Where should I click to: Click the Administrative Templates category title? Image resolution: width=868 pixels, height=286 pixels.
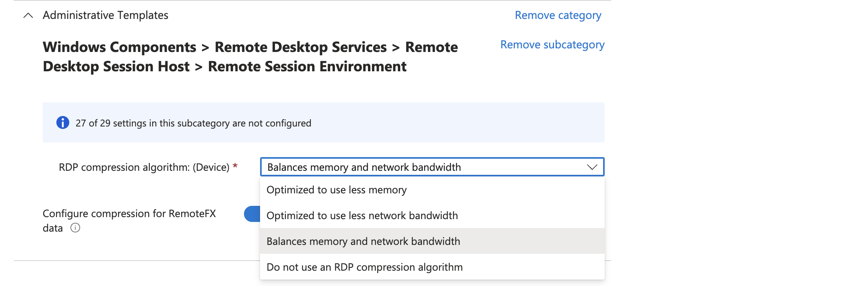click(x=105, y=15)
